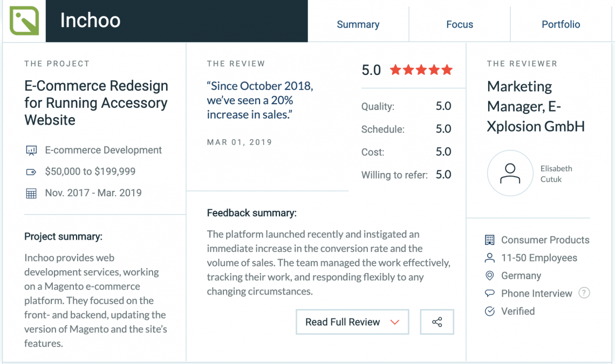Click the Verified checkmark icon
This screenshot has height=364, width=615.
point(489,312)
